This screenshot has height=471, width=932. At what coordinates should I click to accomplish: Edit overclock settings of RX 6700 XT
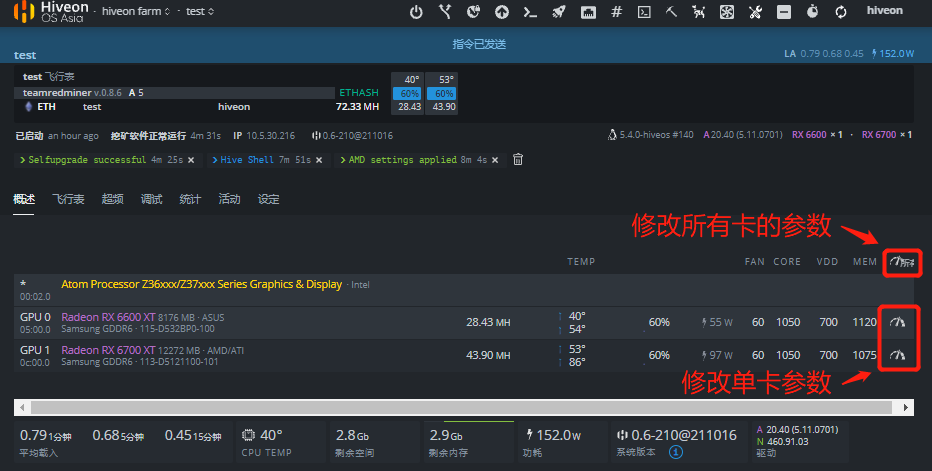(897, 355)
